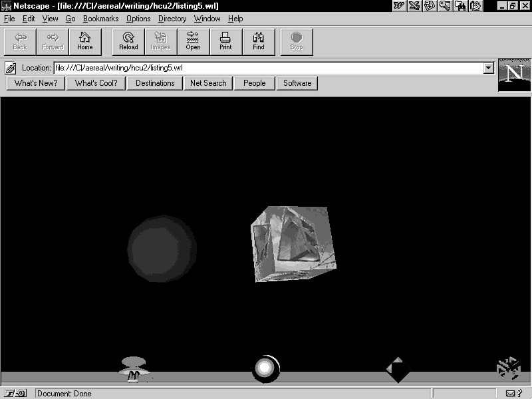The height and width of the screenshot is (399, 532).
Task: Open a file with the Open button
Action: click(193, 42)
